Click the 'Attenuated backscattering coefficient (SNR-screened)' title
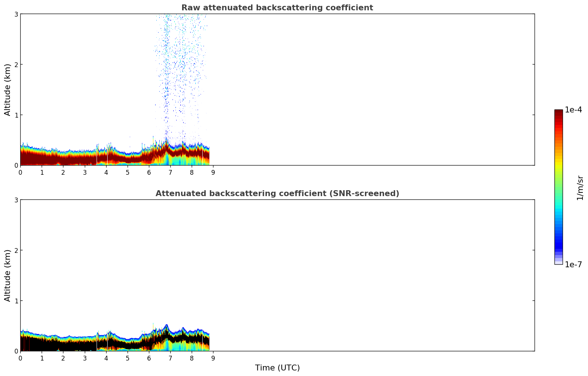Viewport: 588px width, 376px height. (x=277, y=194)
